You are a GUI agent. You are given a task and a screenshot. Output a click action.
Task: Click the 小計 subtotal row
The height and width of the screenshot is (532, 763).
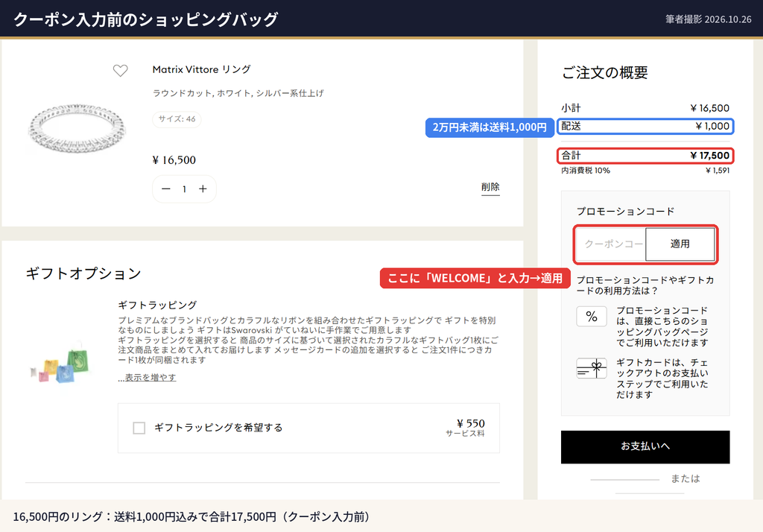click(645, 108)
